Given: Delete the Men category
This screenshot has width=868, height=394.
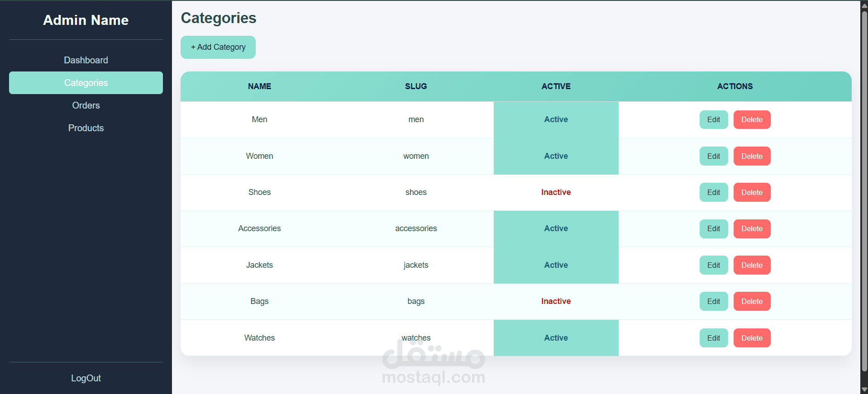Looking at the screenshot, I should click(752, 120).
